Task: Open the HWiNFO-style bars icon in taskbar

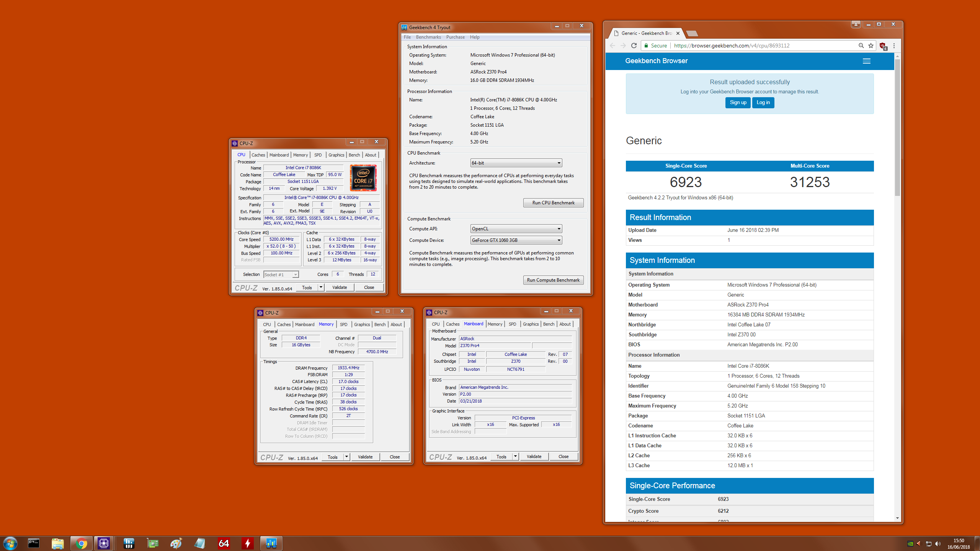Action: pyautogui.click(x=129, y=543)
